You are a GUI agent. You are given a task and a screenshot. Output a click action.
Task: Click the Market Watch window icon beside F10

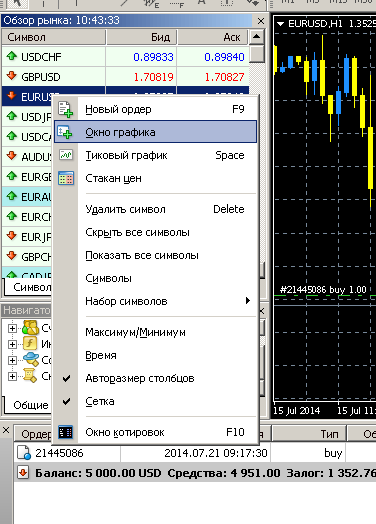(x=66, y=432)
